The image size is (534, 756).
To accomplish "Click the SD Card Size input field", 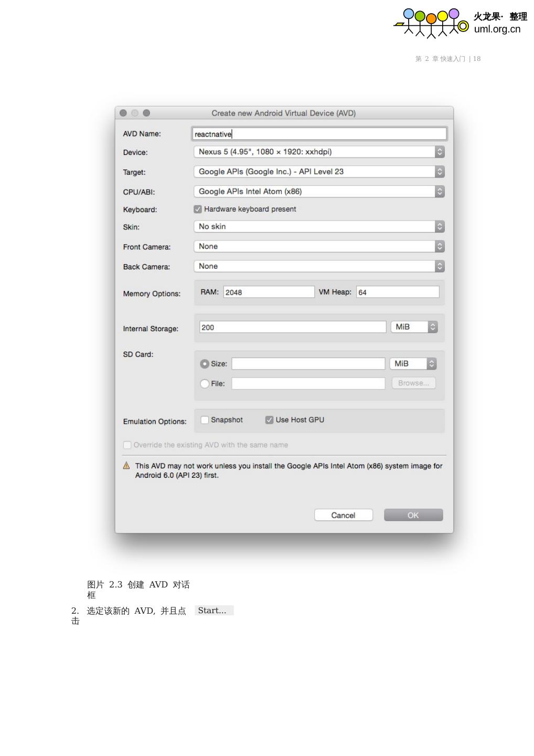I will tap(308, 363).
